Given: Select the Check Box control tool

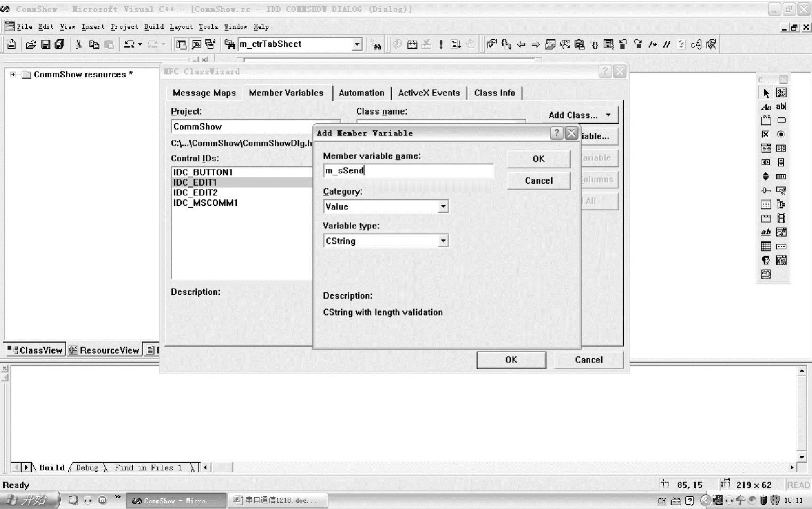Looking at the screenshot, I should tap(766, 134).
